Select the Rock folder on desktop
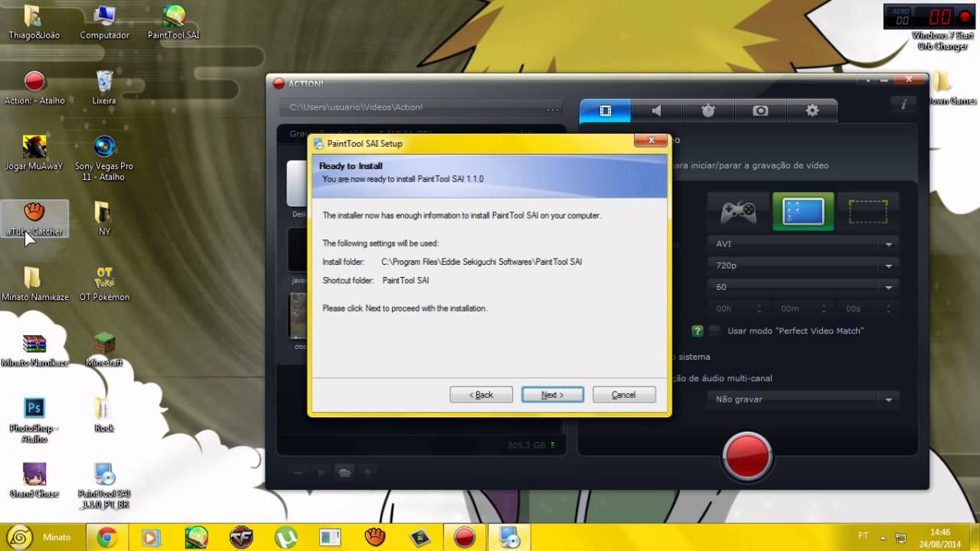The height and width of the screenshot is (551, 980). click(104, 416)
